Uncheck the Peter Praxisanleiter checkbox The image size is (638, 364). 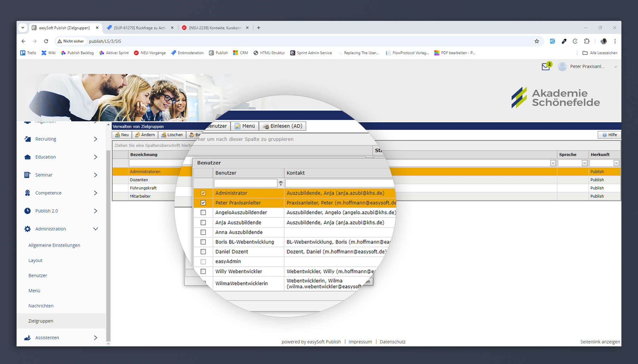[203, 203]
